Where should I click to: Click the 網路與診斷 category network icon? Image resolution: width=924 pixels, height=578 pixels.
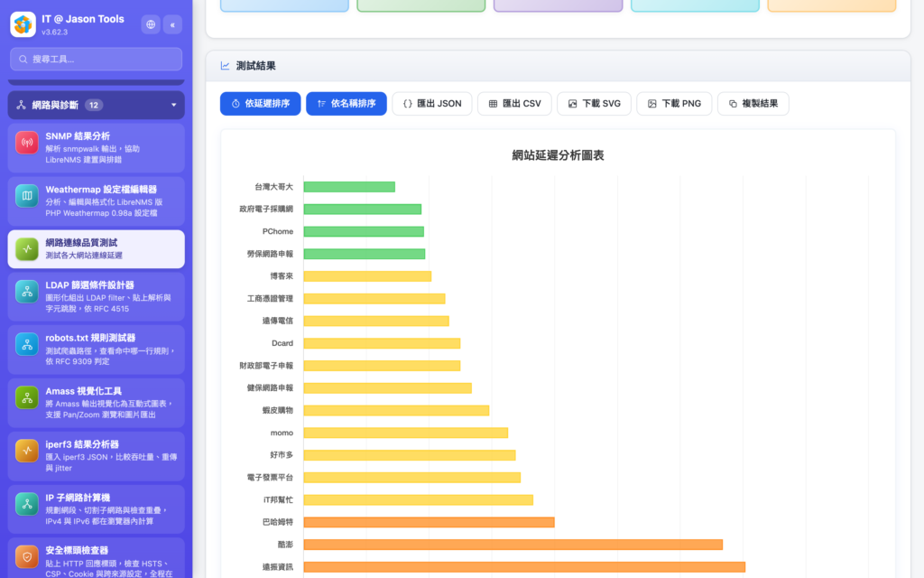coord(22,105)
